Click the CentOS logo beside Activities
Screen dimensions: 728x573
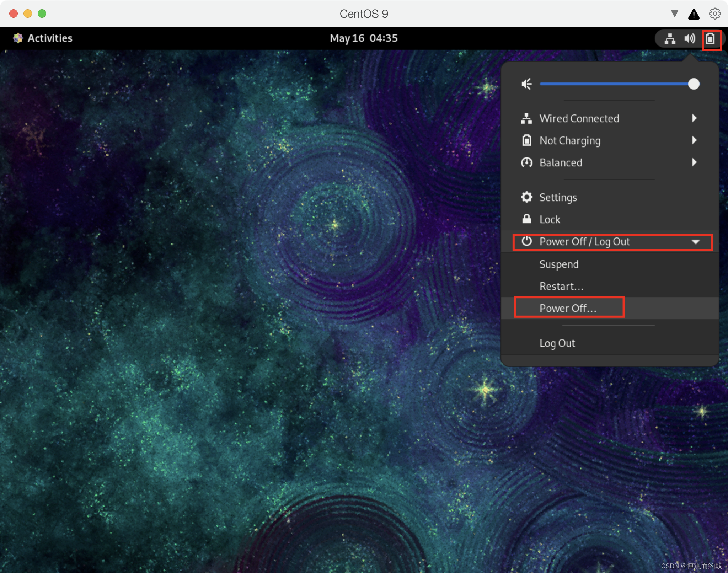point(18,38)
